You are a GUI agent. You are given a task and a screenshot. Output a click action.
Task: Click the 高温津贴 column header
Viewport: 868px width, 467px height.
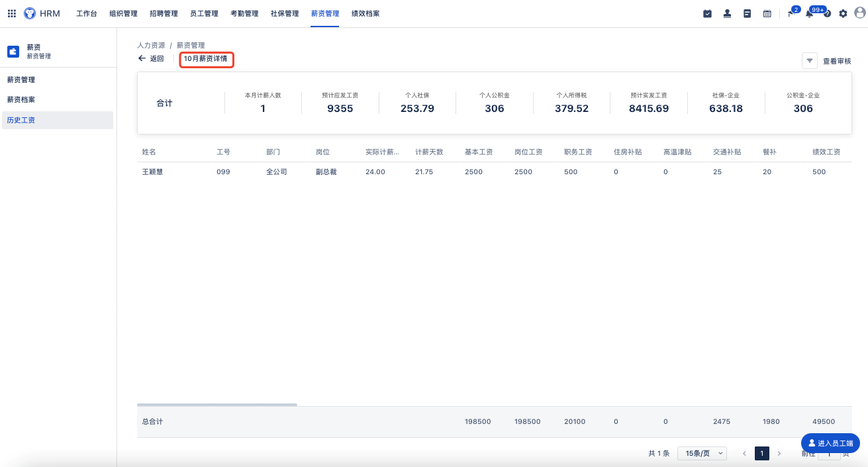tap(677, 152)
